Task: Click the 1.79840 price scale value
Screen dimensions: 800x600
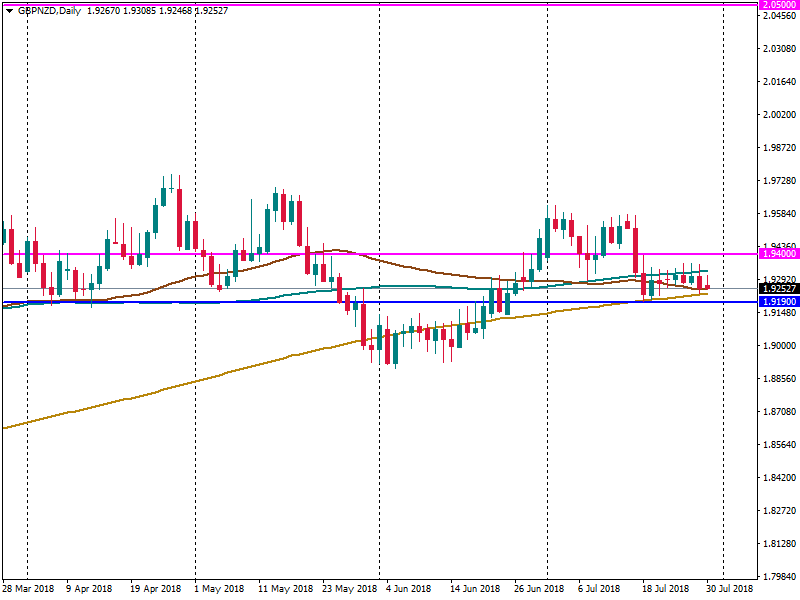Action: pos(777,577)
